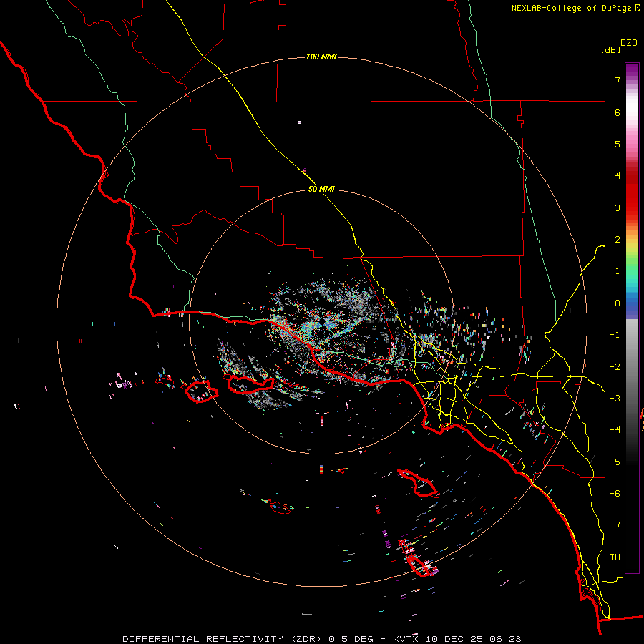Click the legend value '-7'
644x644 pixels.
coord(615,525)
